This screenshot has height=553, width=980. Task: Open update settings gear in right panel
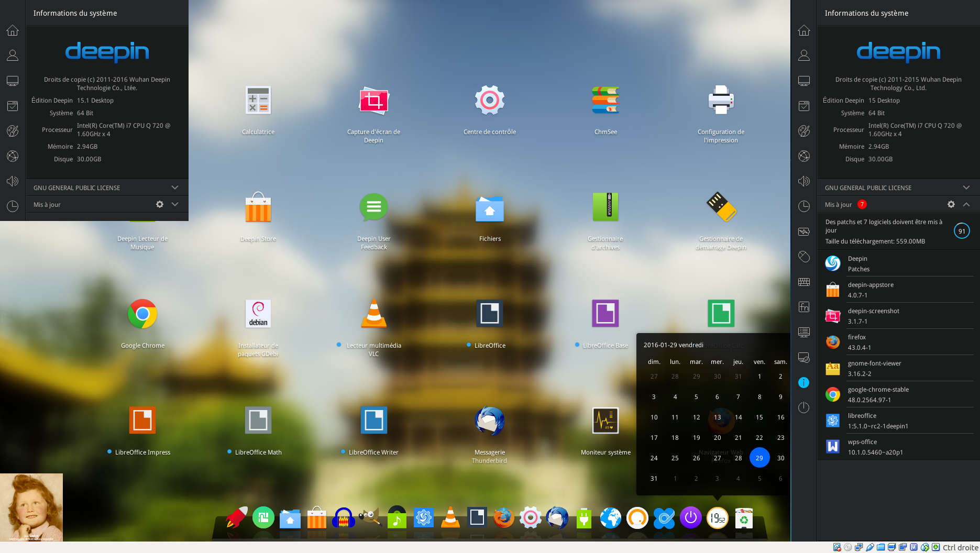click(951, 204)
